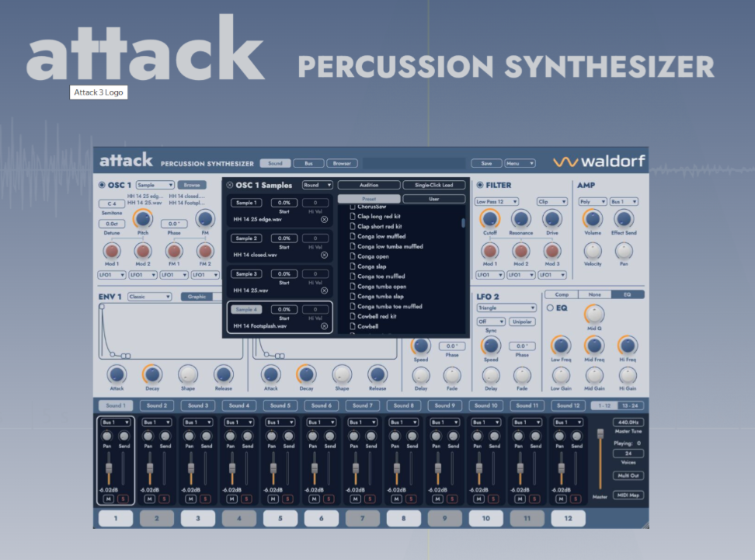
Task: Click the Semitone C 4 field
Action: 112,203
